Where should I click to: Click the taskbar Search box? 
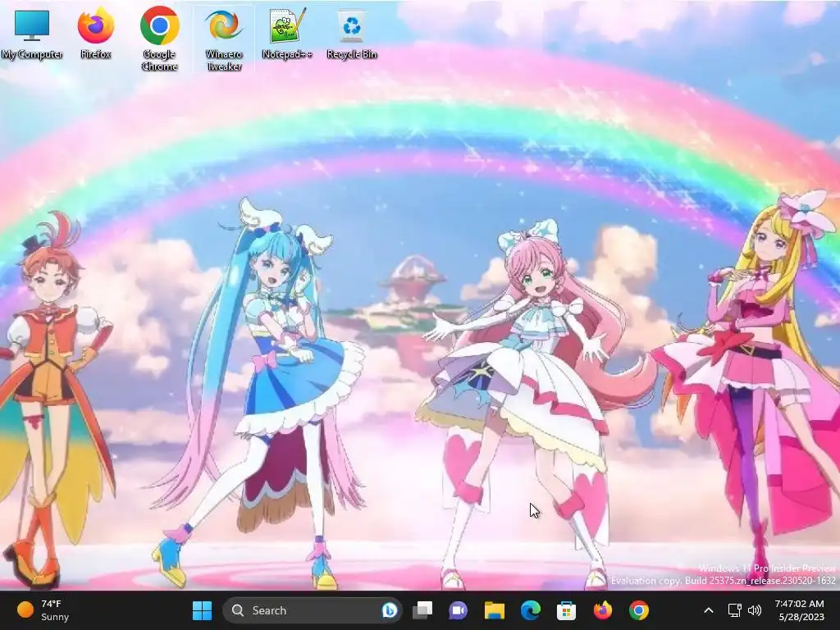point(313,610)
